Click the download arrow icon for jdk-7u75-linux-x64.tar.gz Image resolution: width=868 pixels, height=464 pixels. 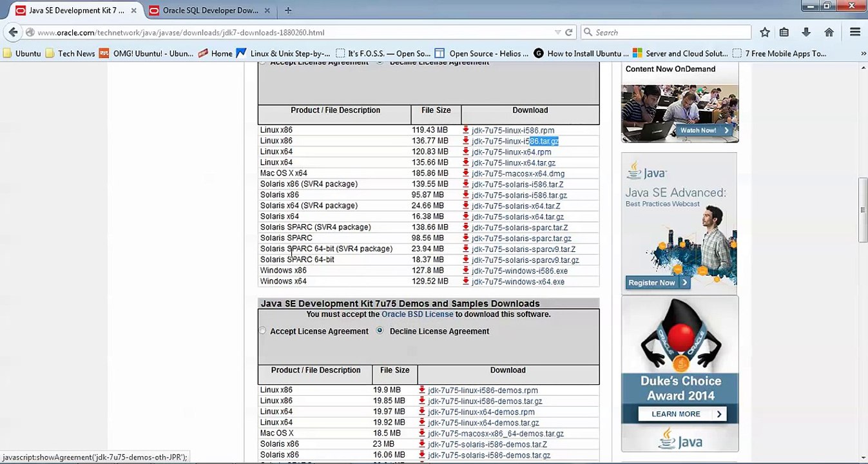pos(465,162)
